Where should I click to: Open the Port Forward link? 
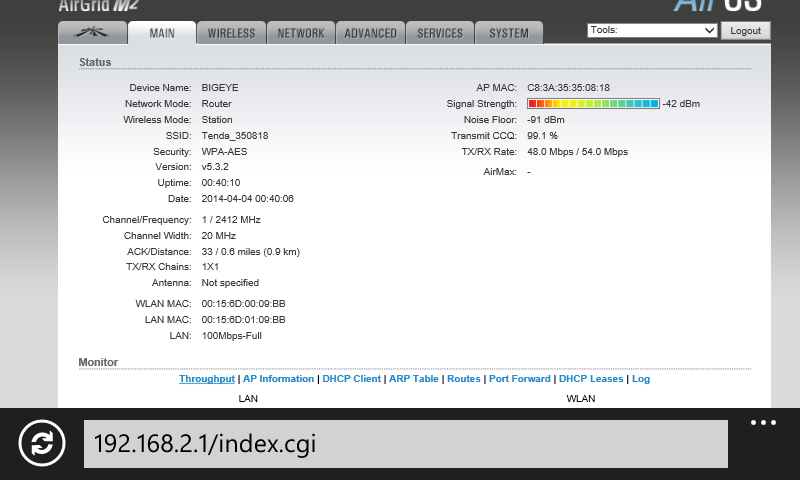[x=519, y=378]
